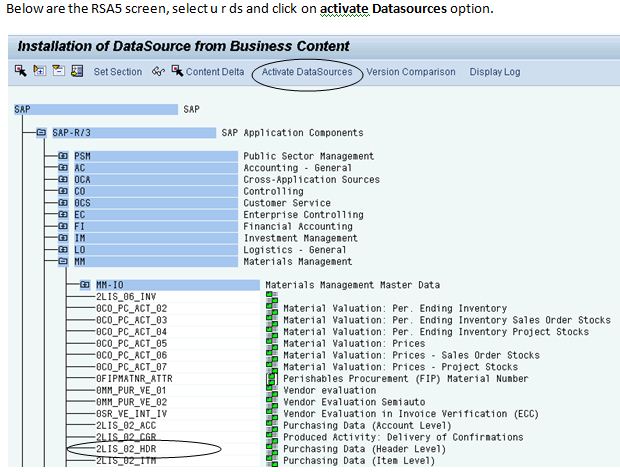Select DataSource 2LIS_02_ITM
The image size is (620, 472).
click(126, 461)
